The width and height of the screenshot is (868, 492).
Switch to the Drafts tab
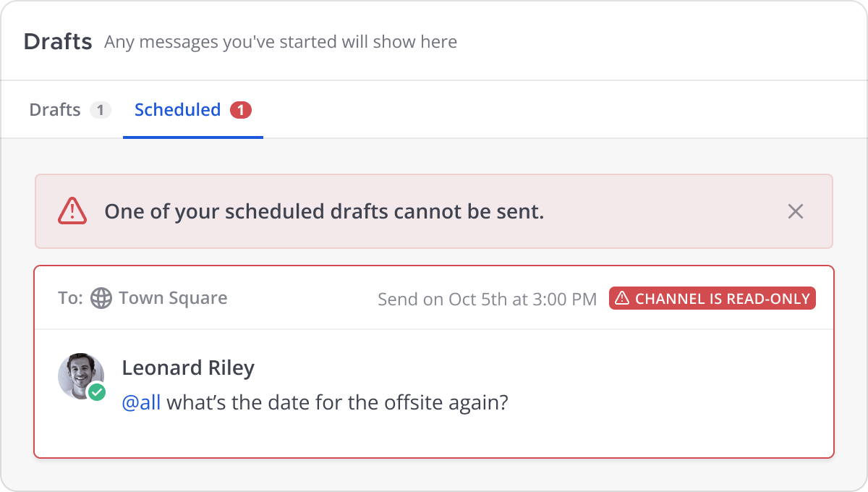(54, 109)
